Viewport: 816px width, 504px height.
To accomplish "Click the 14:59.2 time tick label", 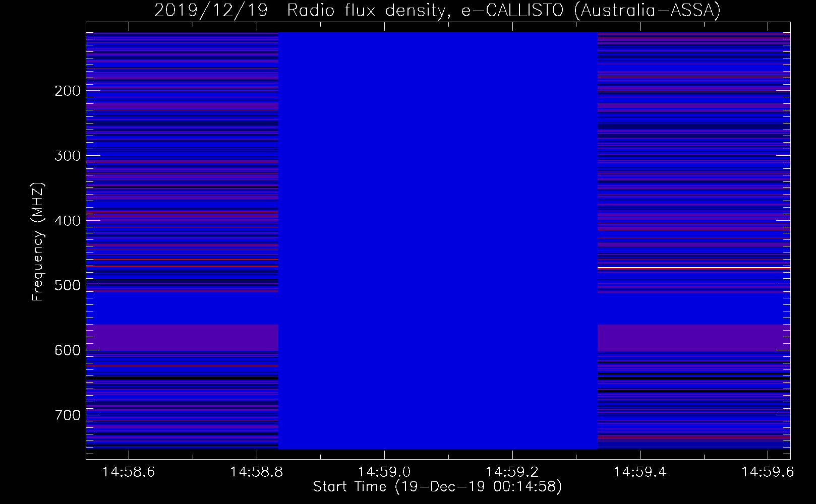I will [x=512, y=472].
